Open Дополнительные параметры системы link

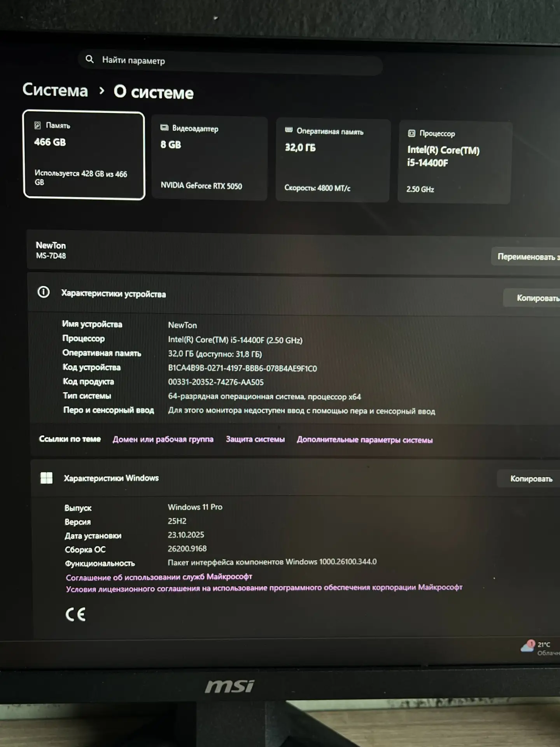365,440
